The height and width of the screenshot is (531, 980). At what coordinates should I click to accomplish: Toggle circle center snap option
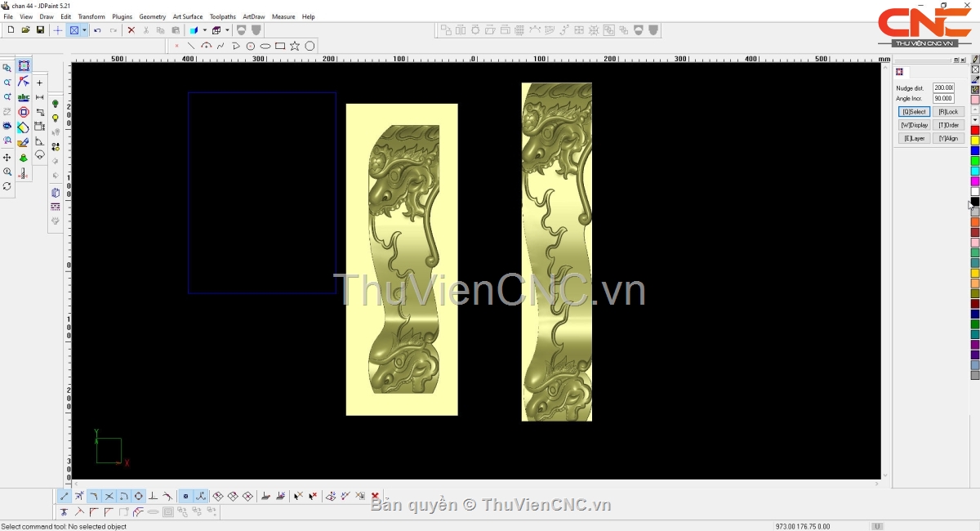pos(139,497)
